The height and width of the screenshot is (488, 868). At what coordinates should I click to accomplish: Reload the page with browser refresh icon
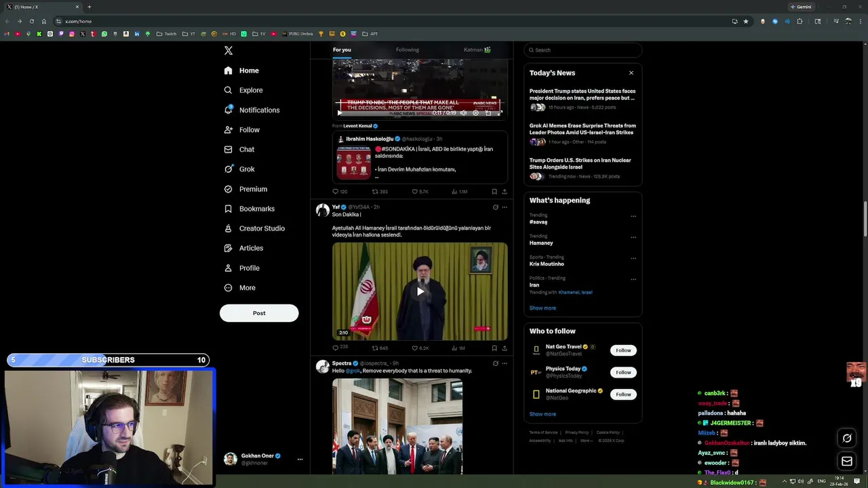pyautogui.click(x=31, y=21)
